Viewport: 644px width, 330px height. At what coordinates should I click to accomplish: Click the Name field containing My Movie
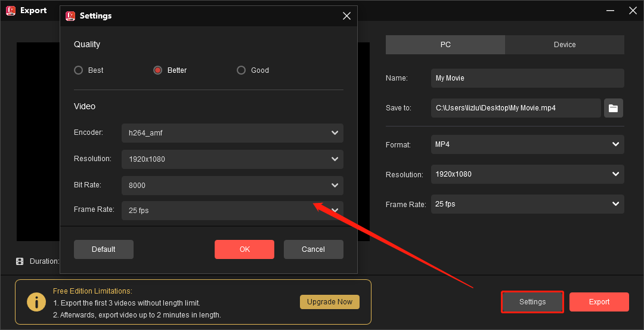527,78
